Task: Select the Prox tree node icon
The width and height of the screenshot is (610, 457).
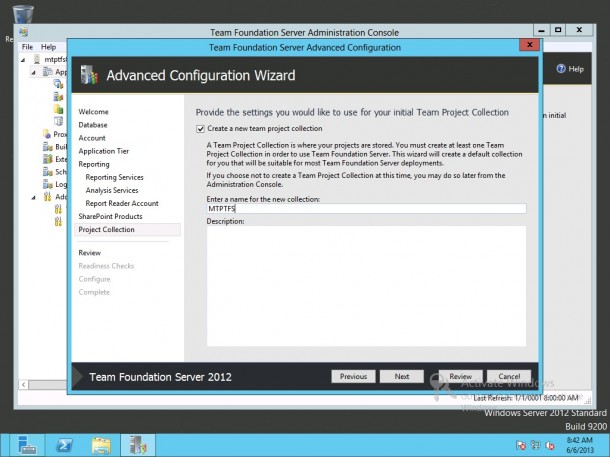Action: (47, 134)
